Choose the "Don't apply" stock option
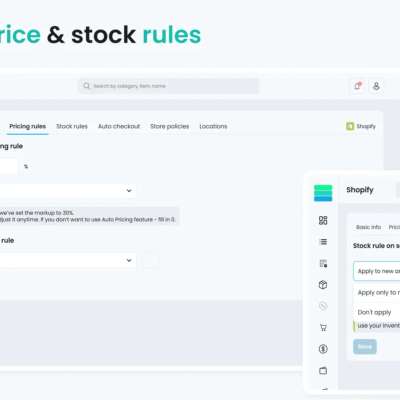The height and width of the screenshot is (400, 400). (x=374, y=312)
